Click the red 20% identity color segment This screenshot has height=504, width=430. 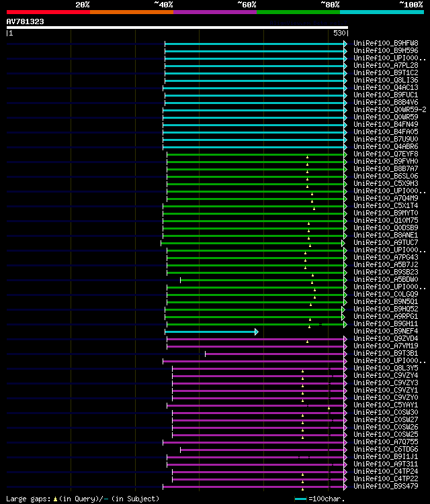click(x=48, y=12)
